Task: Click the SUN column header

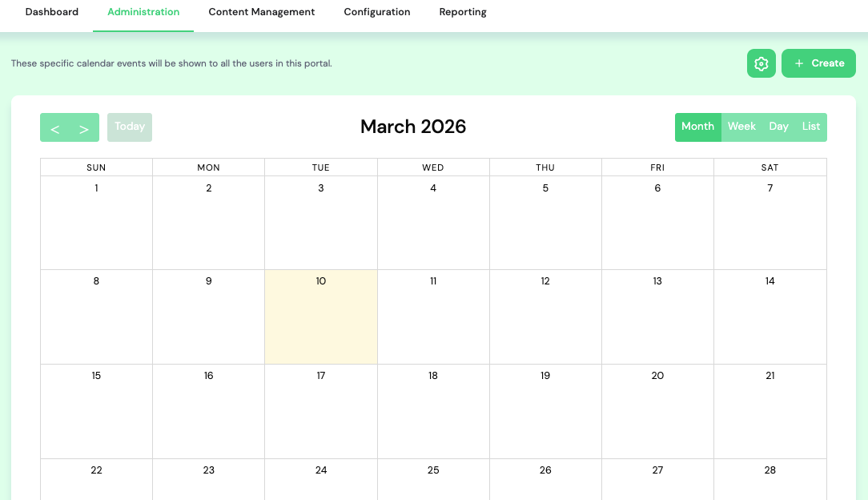Action: 96,167
